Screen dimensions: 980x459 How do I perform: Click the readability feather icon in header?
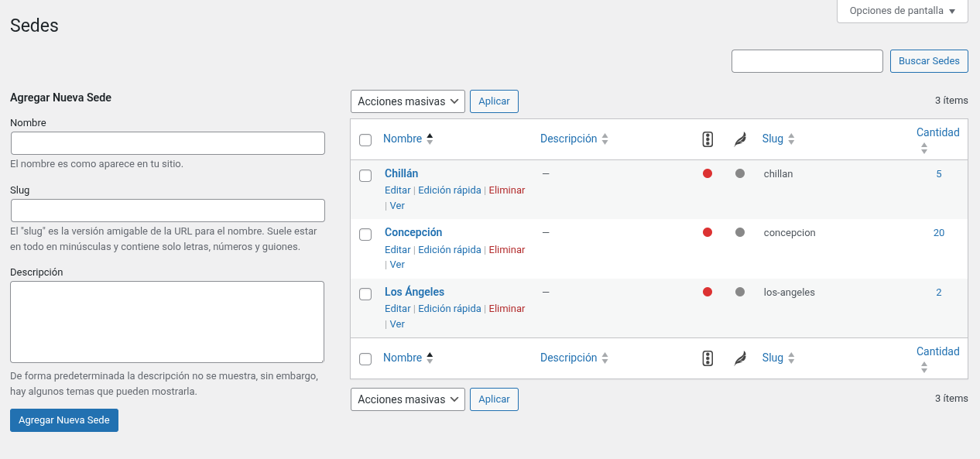coord(740,139)
